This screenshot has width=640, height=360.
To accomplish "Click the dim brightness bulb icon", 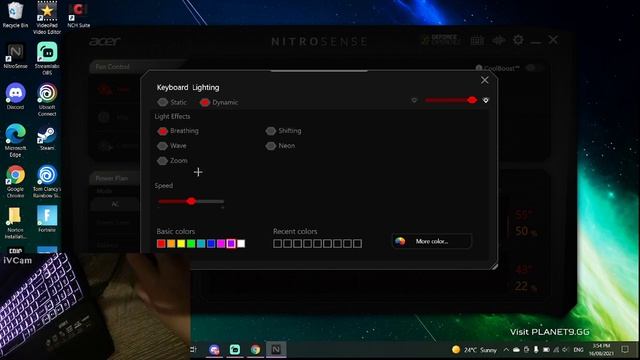I will click(414, 100).
